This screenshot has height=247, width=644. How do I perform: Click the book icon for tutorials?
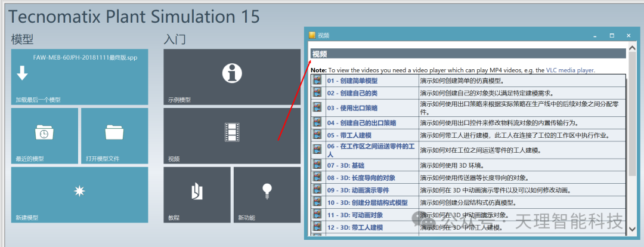click(x=197, y=192)
